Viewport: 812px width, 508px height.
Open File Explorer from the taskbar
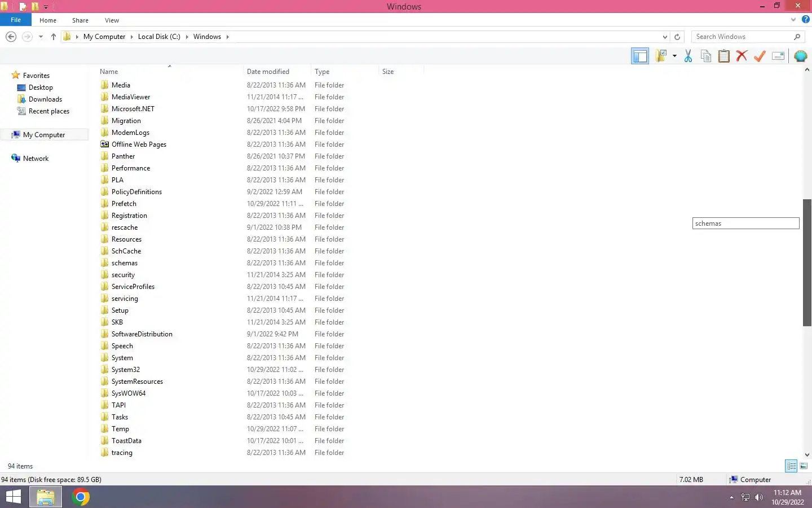click(45, 497)
